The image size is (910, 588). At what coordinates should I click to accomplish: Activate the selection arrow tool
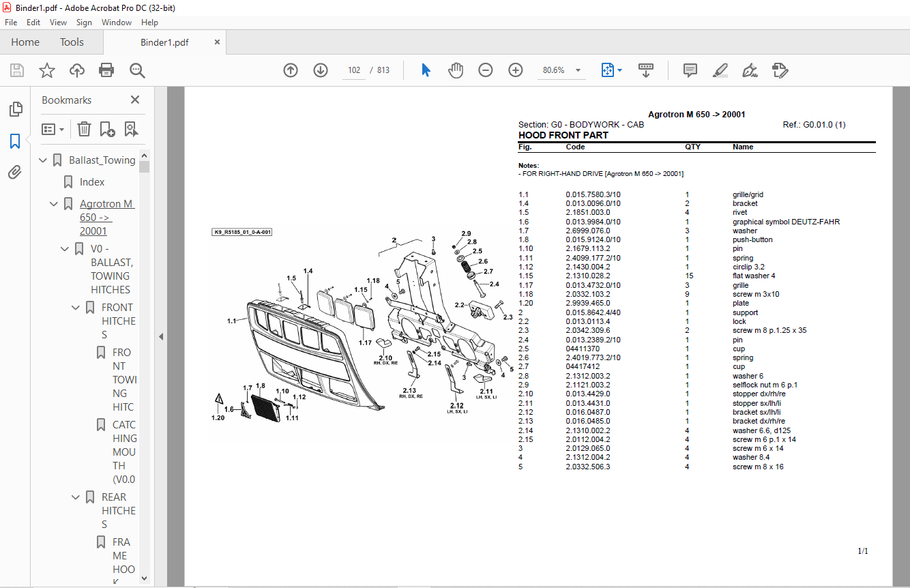[426, 70]
